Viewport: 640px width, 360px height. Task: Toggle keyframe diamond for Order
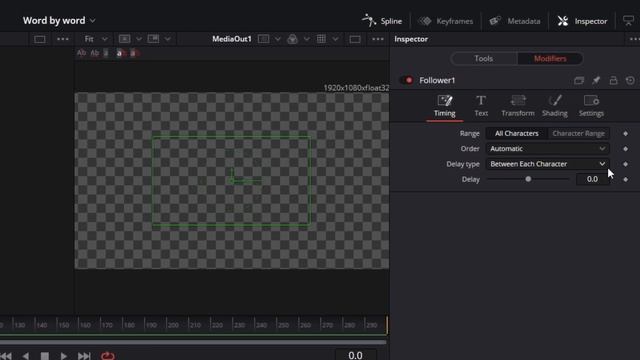tap(625, 149)
